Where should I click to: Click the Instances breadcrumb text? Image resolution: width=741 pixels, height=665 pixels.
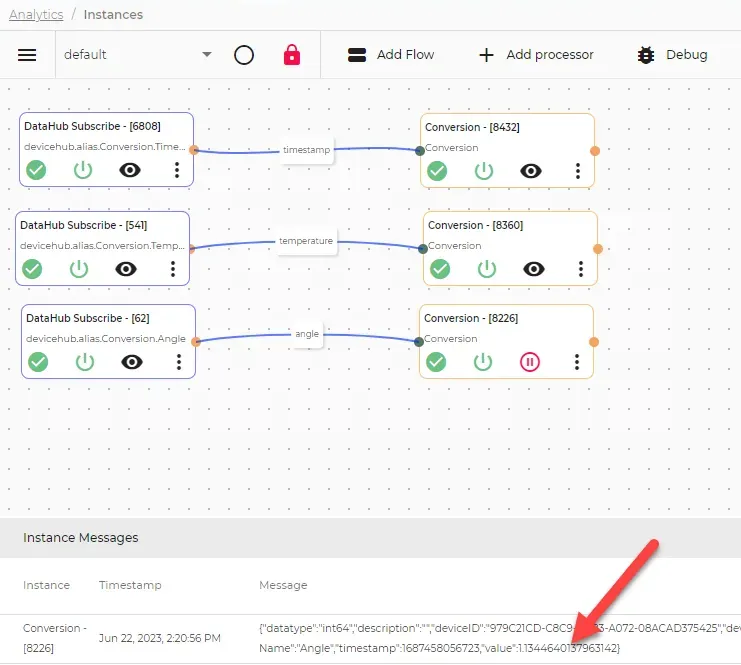(113, 15)
